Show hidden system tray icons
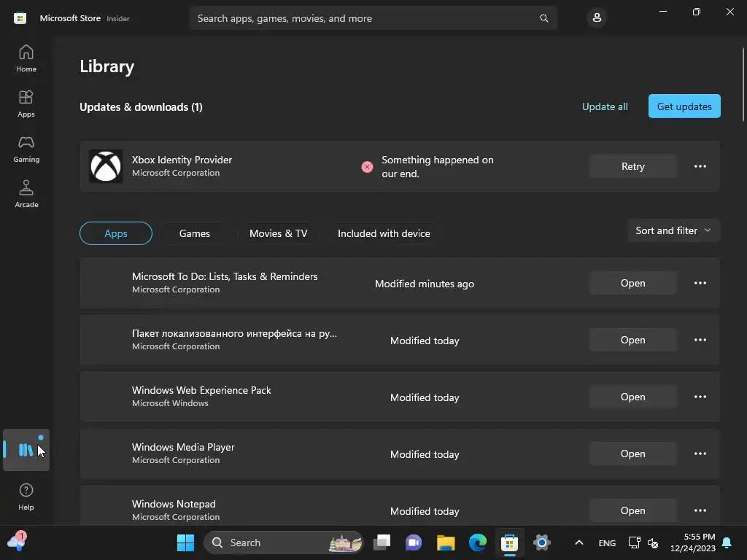Image resolution: width=747 pixels, height=560 pixels. (578, 542)
